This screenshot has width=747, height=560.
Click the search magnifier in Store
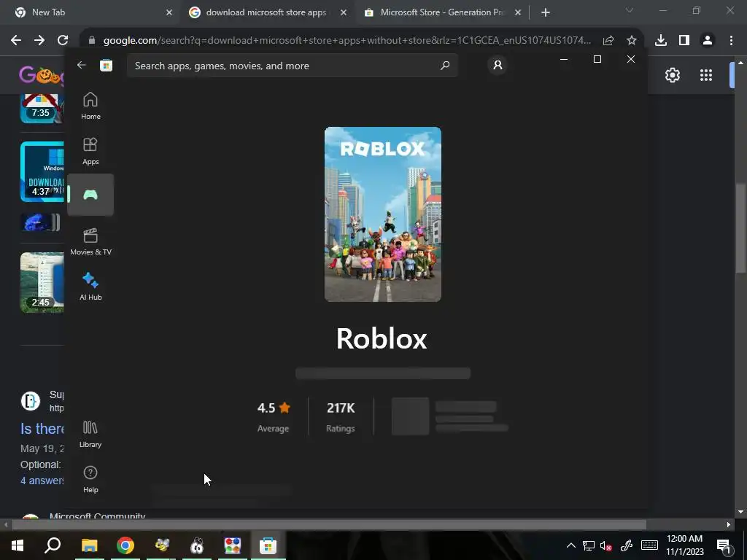click(444, 65)
